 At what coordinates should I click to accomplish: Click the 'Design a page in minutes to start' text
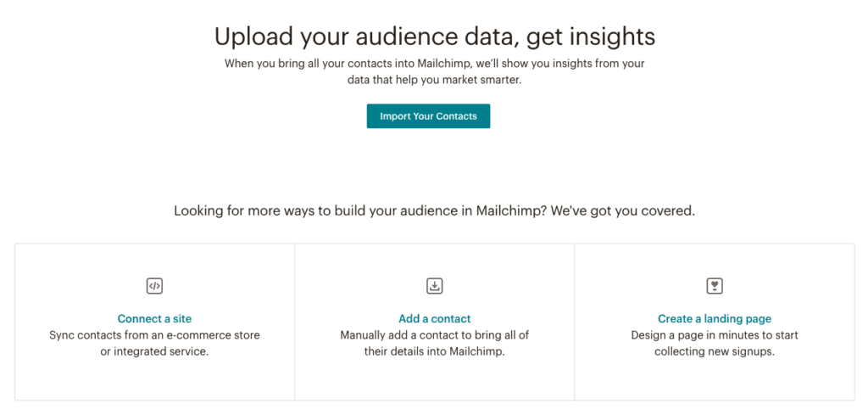715,335
